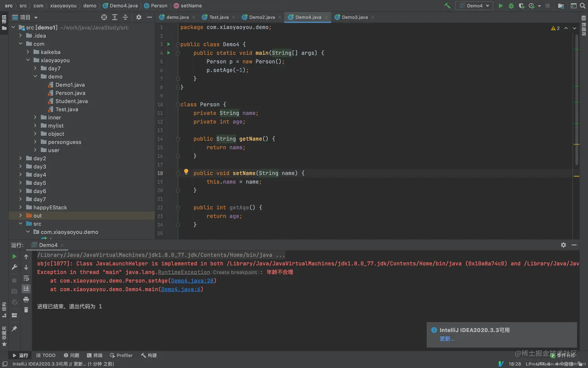Expand the kaikeba folder in project tree
The image size is (588, 368).
28,52
